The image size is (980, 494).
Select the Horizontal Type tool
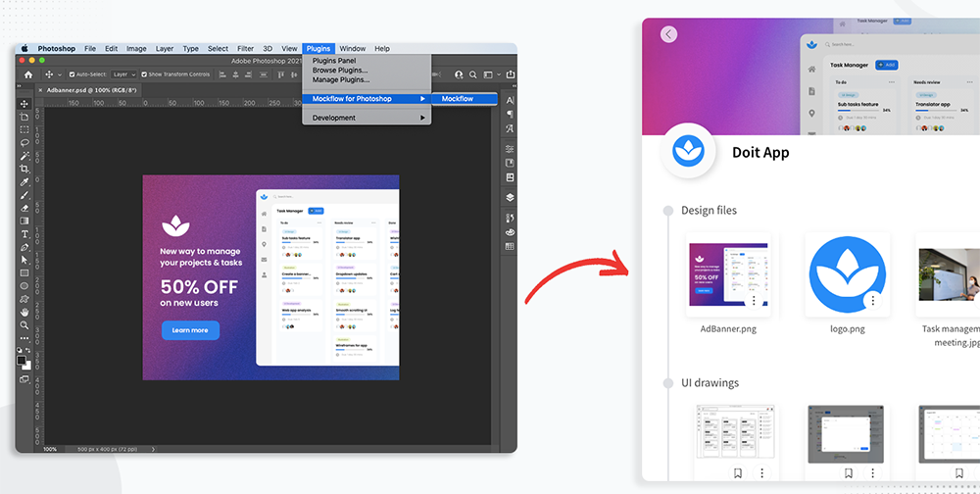[x=24, y=234]
